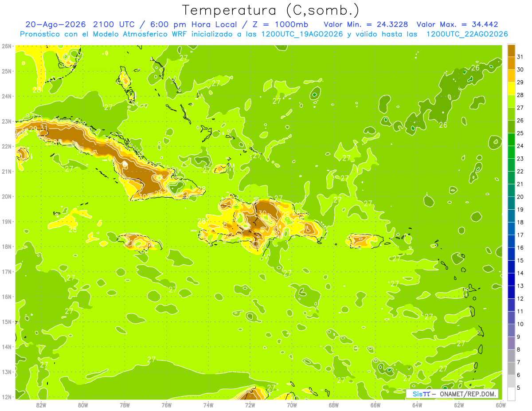Viewport: 532px width, 411px height.
Task: Click legend value label 25
Action: point(520,133)
